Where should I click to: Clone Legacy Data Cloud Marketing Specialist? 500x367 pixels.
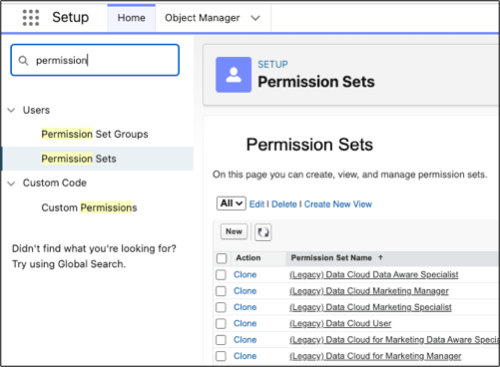(245, 307)
